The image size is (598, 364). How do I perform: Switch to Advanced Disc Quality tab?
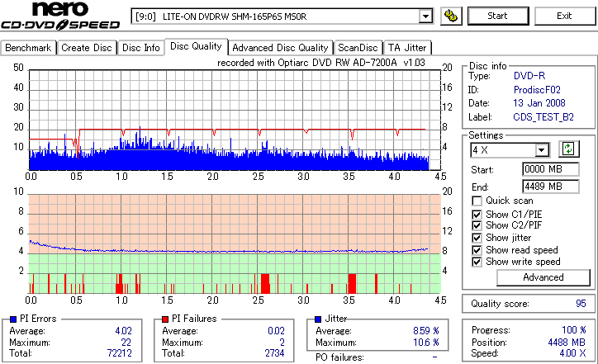pyautogui.click(x=280, y=48)
